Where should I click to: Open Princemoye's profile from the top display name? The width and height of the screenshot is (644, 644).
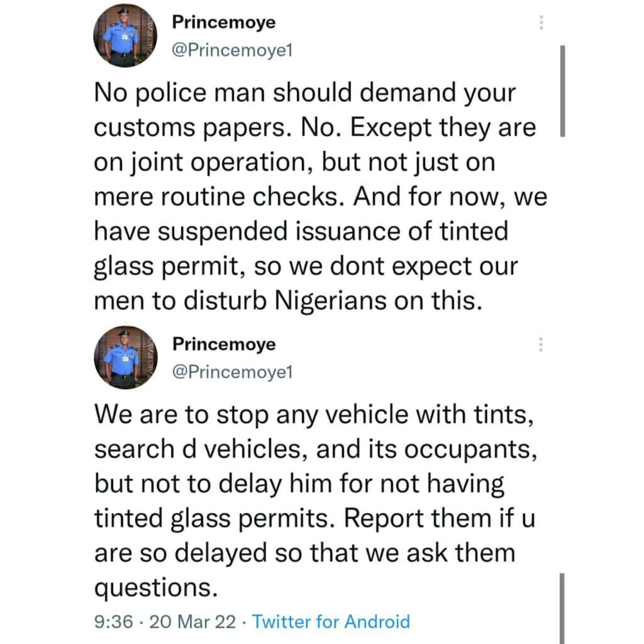(x=223, y=22)
